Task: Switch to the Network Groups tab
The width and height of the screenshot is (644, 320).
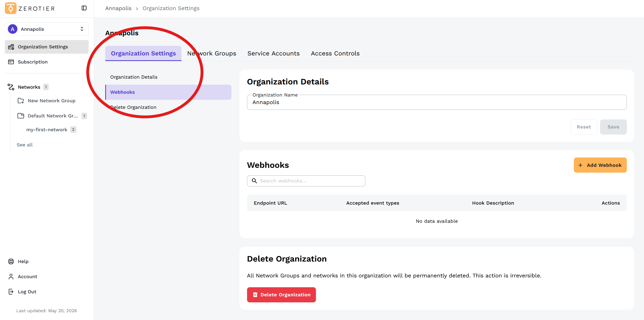Action: click(212, 53)
